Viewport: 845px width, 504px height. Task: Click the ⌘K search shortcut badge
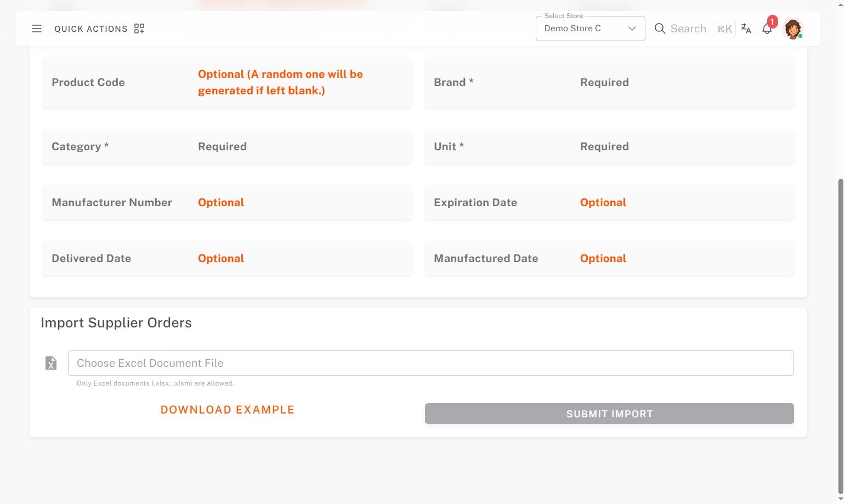724,29
